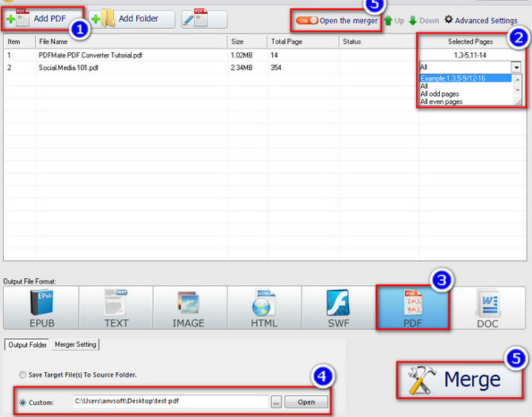
Task: Select TEXT output format
Action: click(x=116, y=308)
